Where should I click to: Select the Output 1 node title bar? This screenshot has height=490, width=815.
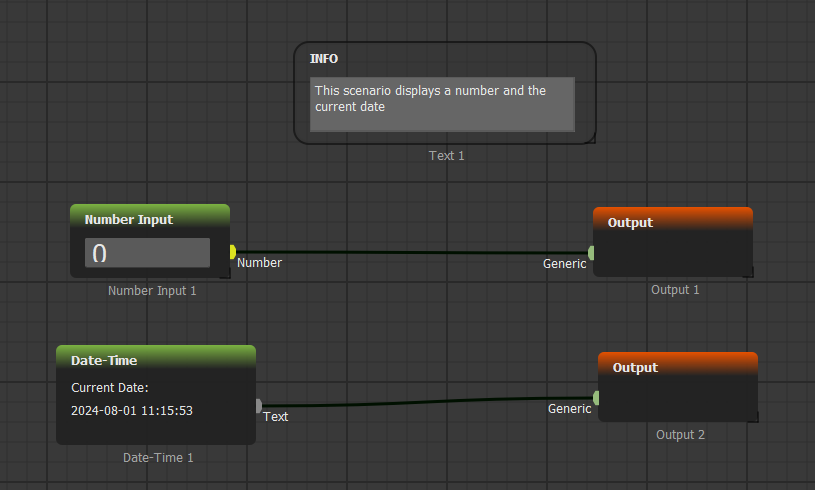click(672, 222)
